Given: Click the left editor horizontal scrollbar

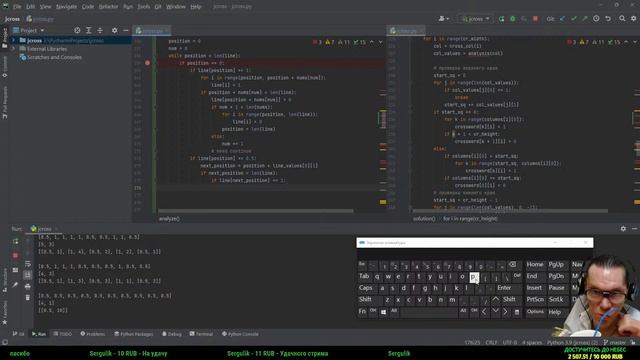Looking at the screenshot, I should pos(256,211).
